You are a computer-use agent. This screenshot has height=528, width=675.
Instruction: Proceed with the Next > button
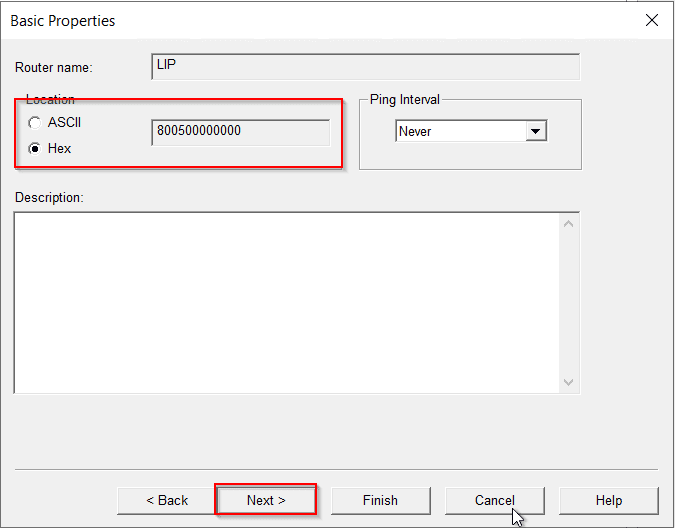click(266, 500)
